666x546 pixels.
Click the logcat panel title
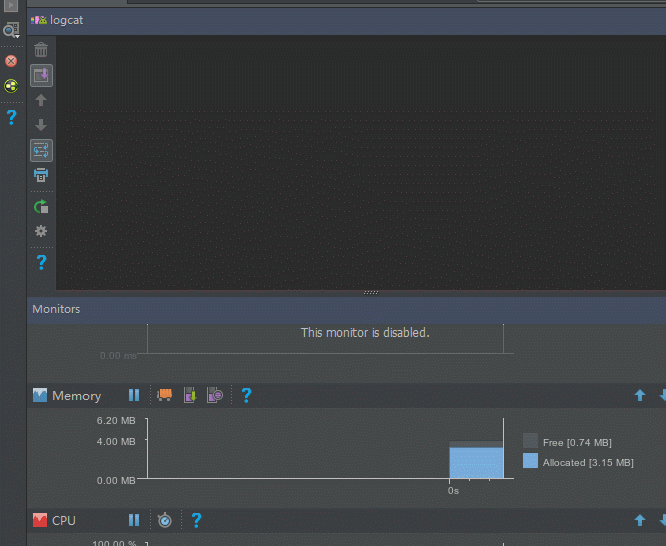click(x=66, y=20)
